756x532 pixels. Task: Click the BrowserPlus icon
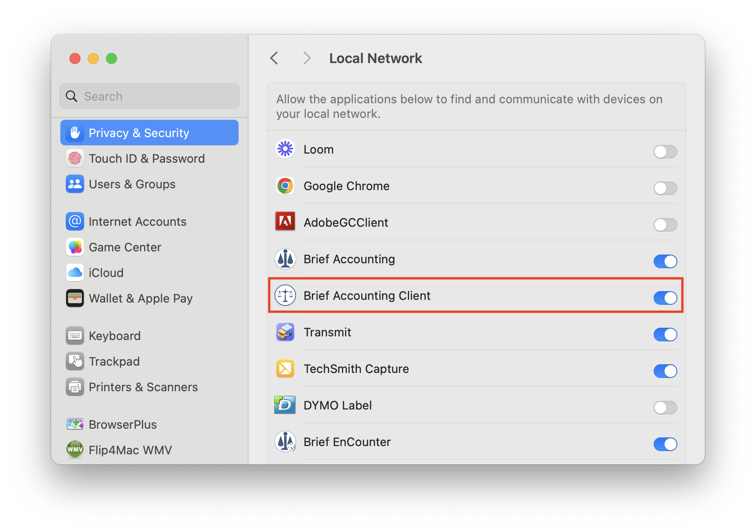click(x=75, y=424)
